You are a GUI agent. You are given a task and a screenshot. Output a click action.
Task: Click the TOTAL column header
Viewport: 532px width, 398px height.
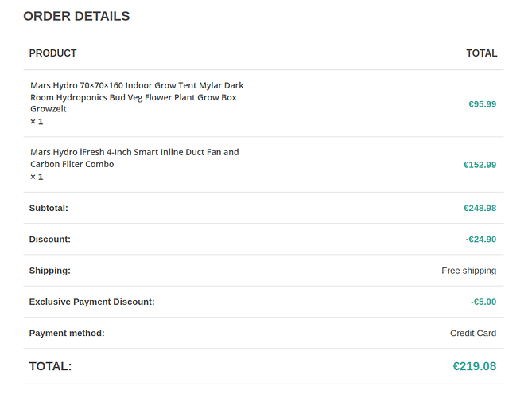click(x=481, y=53)
